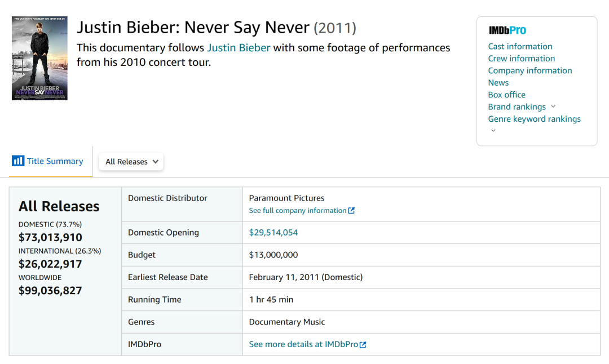Open the Never Say Never movie poster
Viewport: 609px width, 364px height.
click(x=39, y=58)
